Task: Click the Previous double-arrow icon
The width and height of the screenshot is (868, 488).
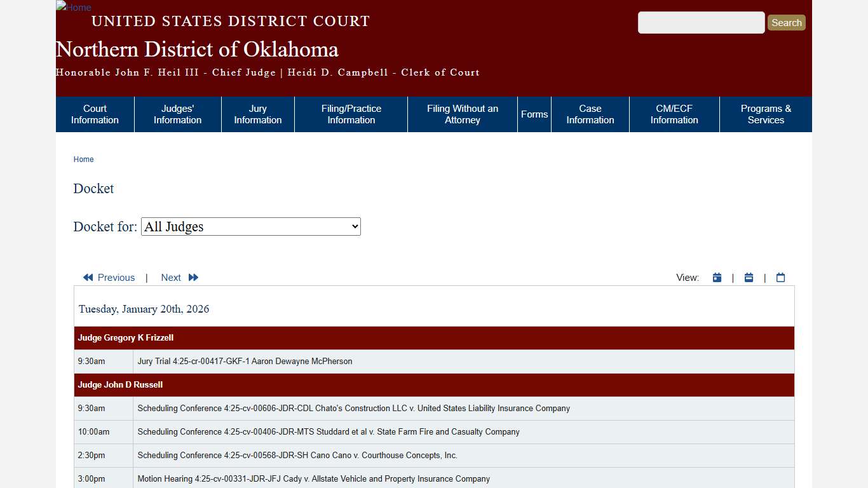Action: pyautogui.click(x=88, y=277)
